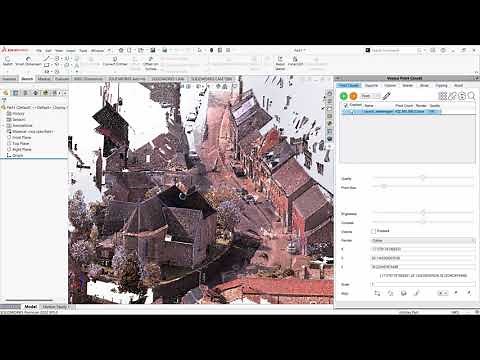Image resolution: width=480 pixels, height=360 pixels.
Task: Select the eyedropper pen tool in the point cloud panel
Action: [386, 96]
